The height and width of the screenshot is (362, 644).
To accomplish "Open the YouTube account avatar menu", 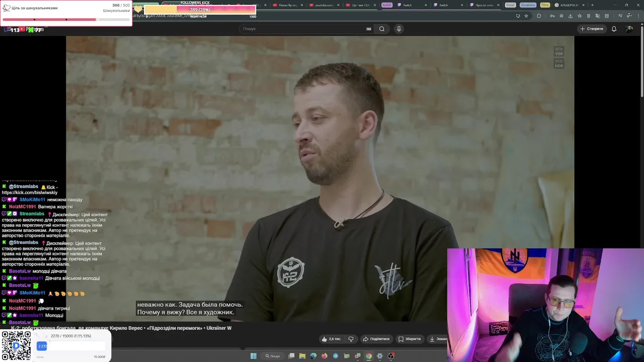I will point(629,29).
